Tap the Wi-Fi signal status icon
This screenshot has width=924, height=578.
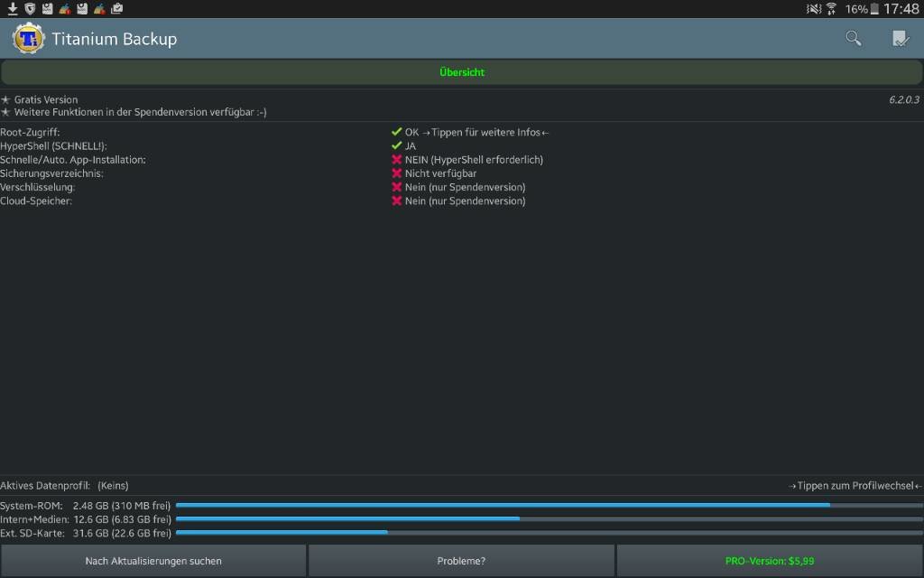coord(831,9)
